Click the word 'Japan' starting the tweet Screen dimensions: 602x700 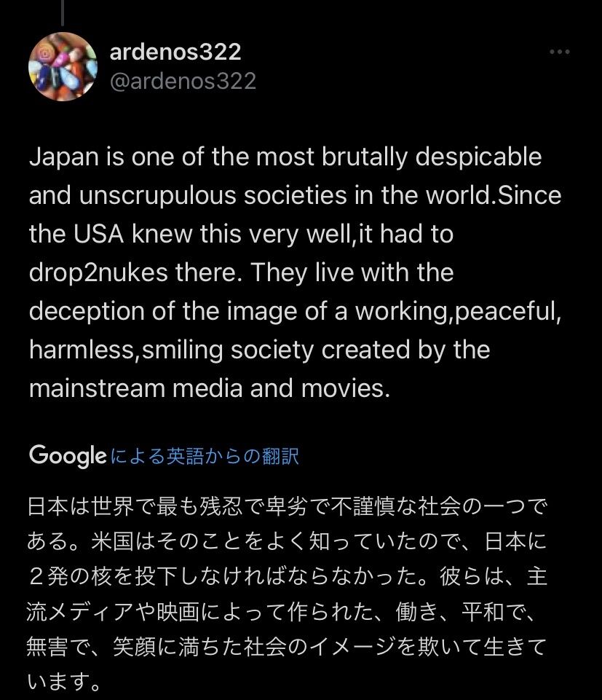(x=63, y=157)
